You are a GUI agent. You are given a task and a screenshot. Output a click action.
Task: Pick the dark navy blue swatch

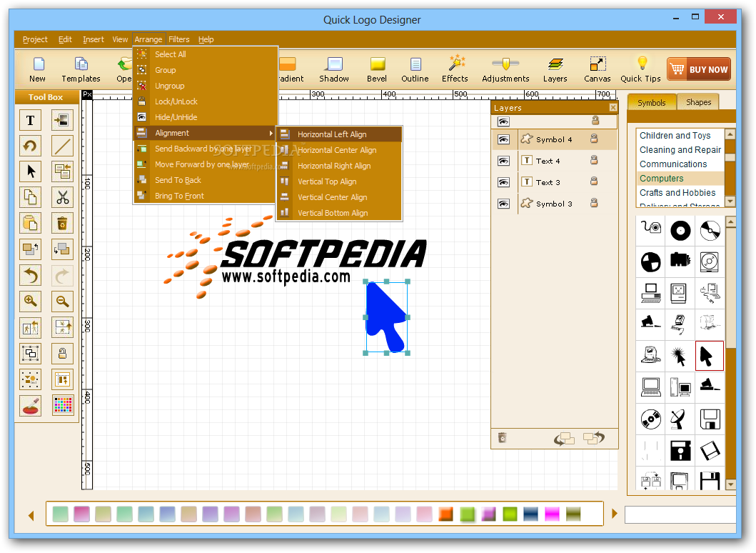pyautogui.click(x=531, y=514)
